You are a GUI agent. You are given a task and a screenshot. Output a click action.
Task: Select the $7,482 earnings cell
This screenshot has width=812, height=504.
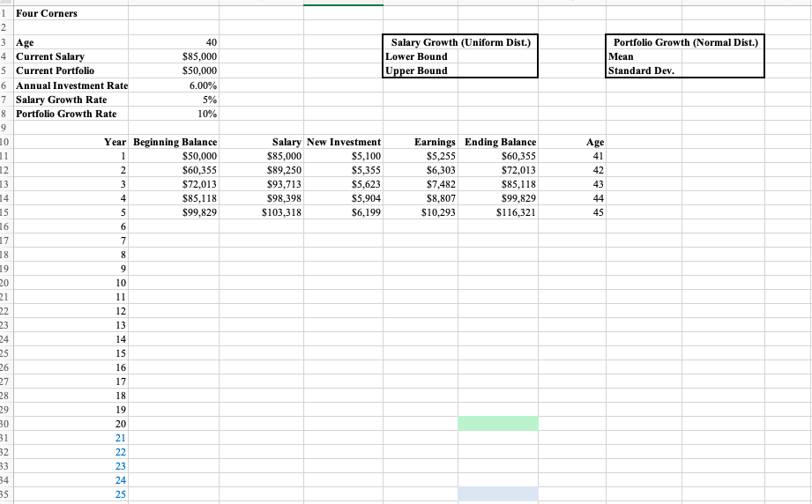tap(421, 183)
